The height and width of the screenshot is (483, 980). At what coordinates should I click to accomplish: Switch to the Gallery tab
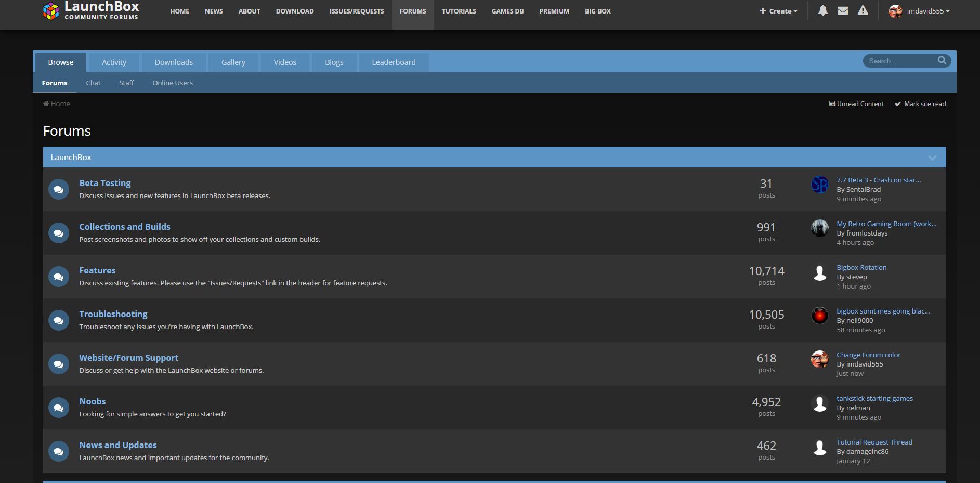233,62
